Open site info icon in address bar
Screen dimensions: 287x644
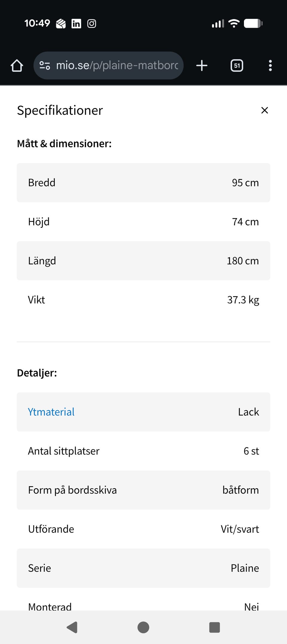45,65
